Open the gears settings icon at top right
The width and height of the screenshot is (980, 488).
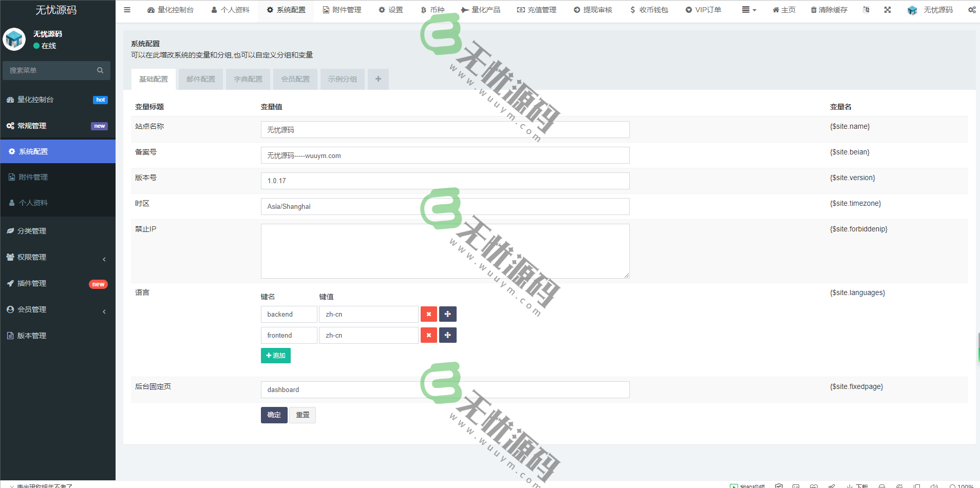click(971, 9)
